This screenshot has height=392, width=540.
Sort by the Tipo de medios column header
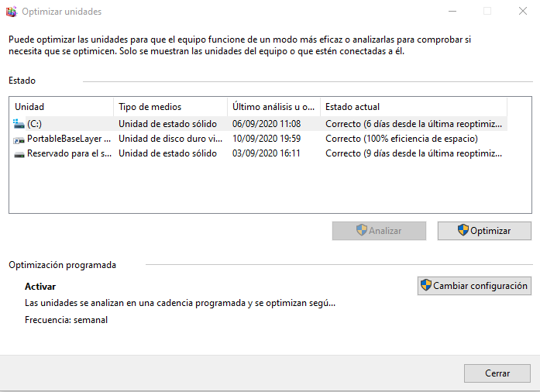170,107
